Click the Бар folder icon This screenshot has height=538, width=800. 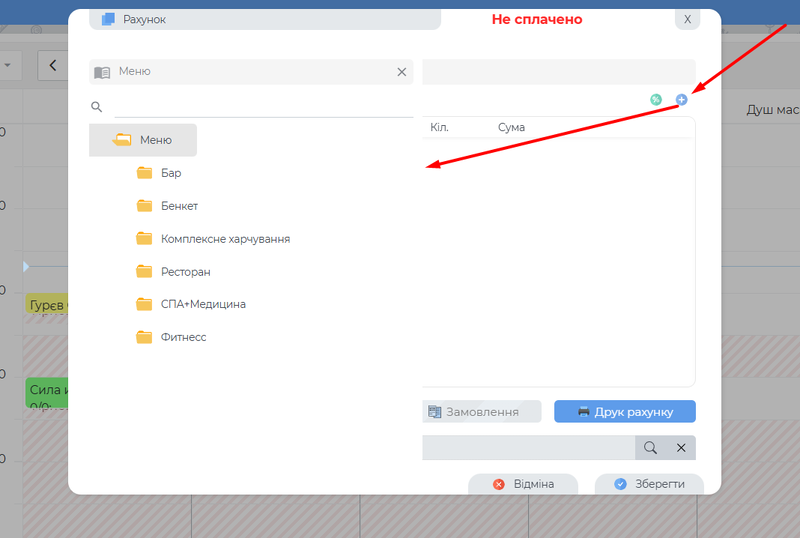point(144,173)
